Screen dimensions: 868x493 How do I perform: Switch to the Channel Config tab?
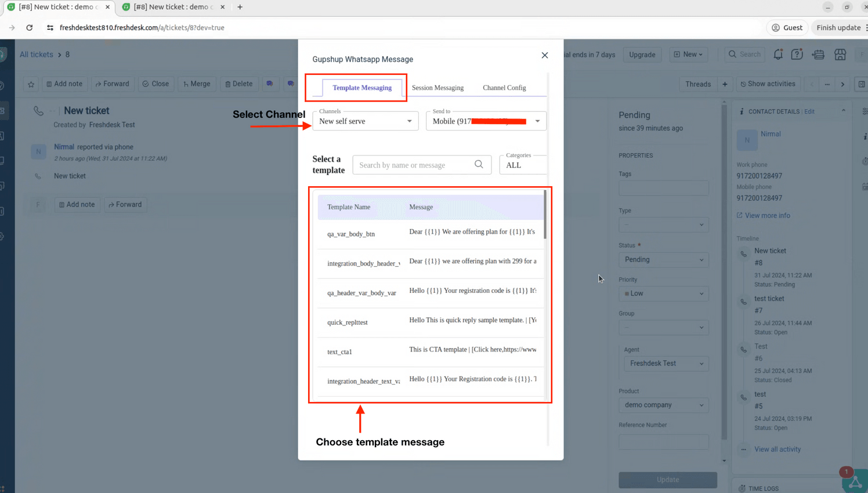point(504,88)
